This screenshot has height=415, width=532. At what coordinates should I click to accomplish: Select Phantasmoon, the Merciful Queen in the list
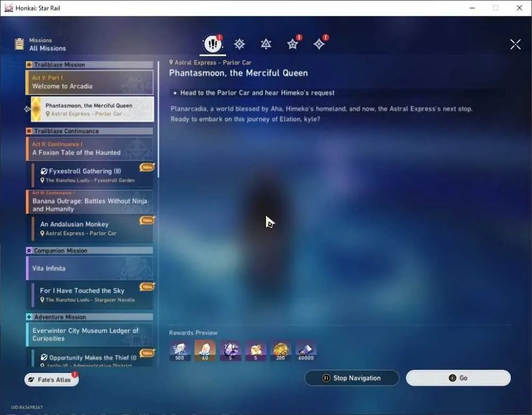click(92, 109)
